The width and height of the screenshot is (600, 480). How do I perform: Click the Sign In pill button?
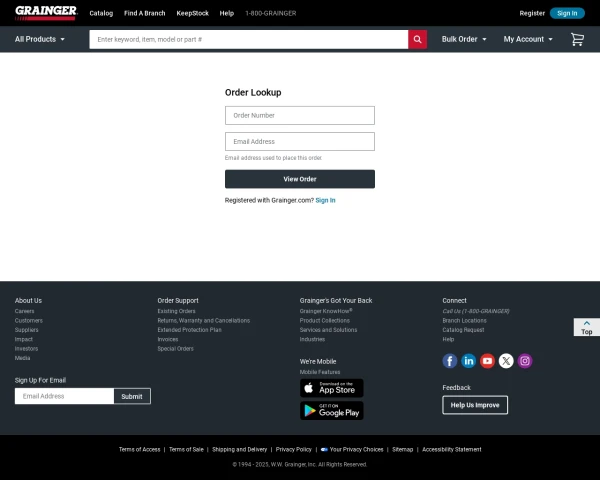click(x=567, y=13)
